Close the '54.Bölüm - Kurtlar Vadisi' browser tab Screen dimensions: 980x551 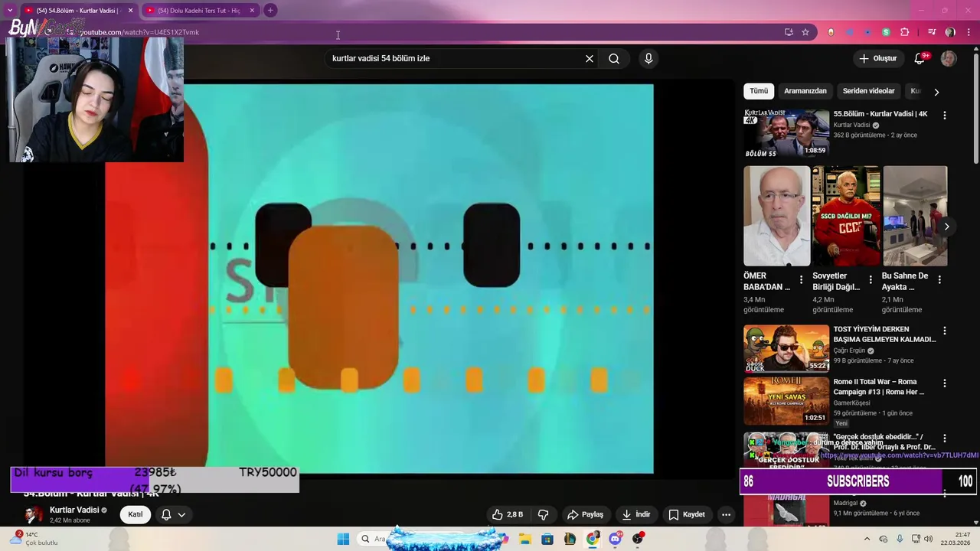click(130, 10)
